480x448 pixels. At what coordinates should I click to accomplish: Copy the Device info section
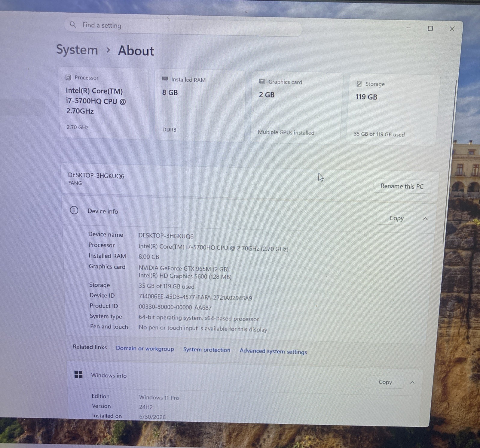[x=396, y=218]
